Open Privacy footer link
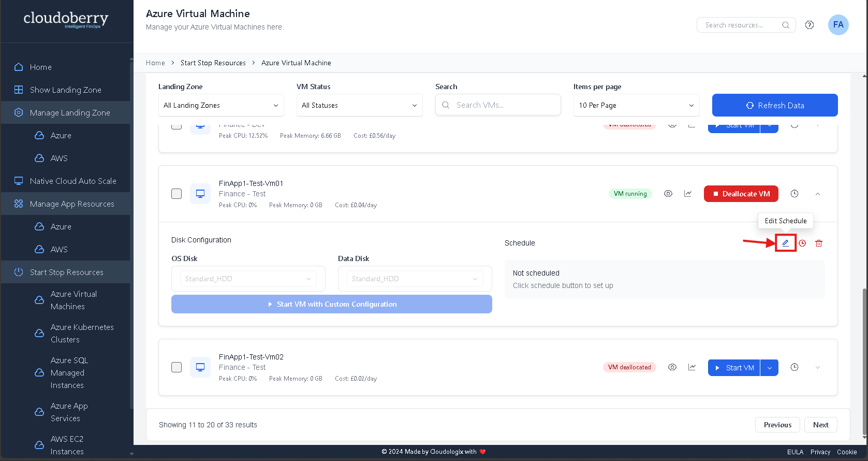The width and height of the screenshot is (868, 461). (820, 452)
